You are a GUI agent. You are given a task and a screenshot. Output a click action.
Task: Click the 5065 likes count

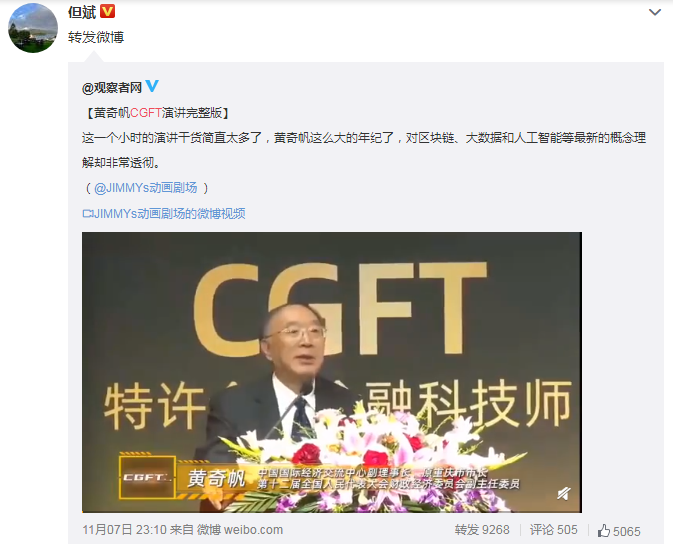[627, 532]
